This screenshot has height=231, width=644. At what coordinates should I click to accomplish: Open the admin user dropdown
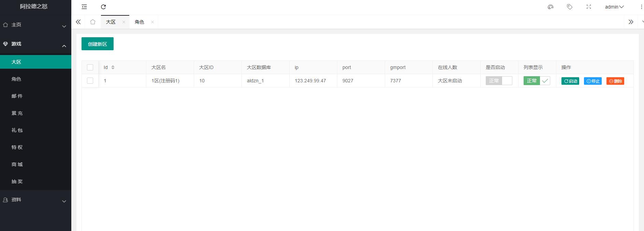tap(614, 7)
